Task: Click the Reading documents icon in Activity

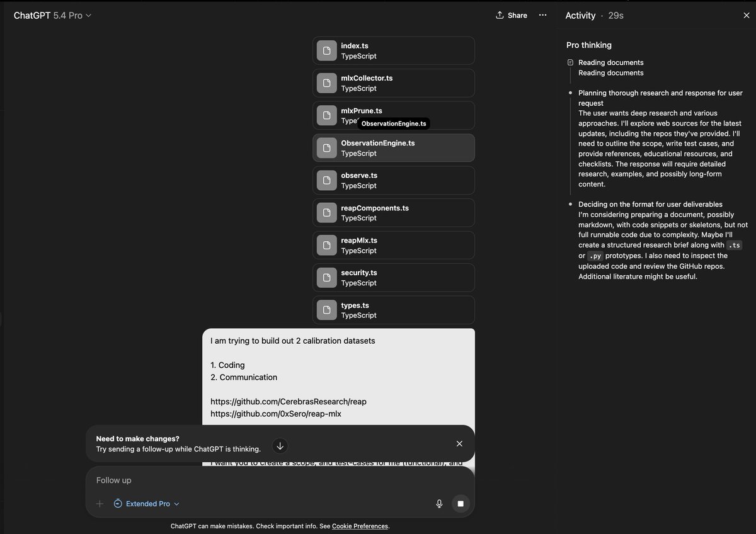Action: coord(570,62)
